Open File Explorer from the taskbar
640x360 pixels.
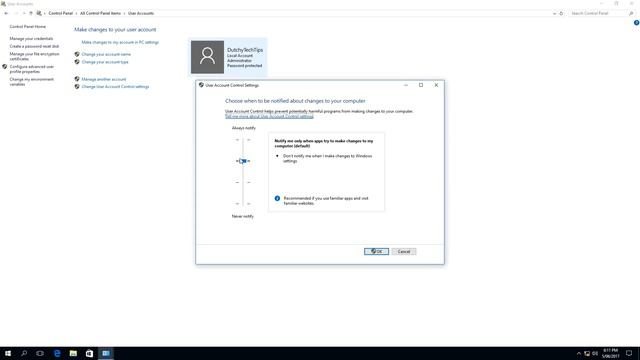tap(73, 353)
